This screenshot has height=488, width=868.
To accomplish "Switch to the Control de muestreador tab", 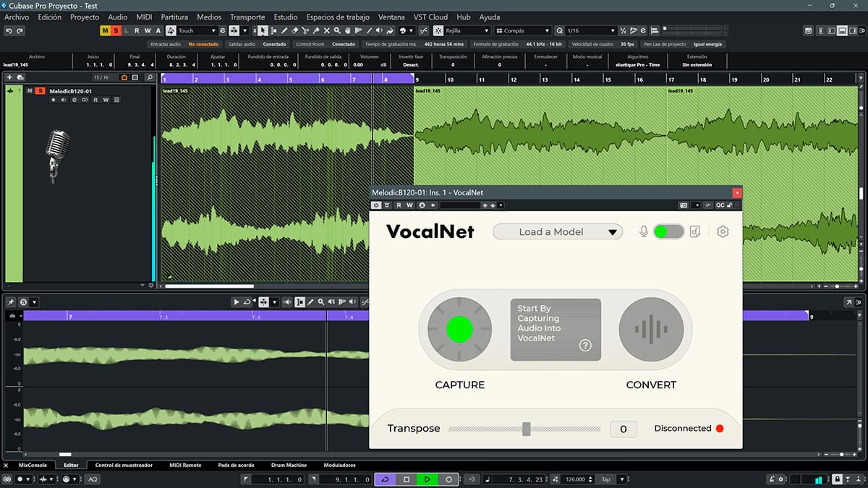I will pyautogui.click(x=124, y=465).
